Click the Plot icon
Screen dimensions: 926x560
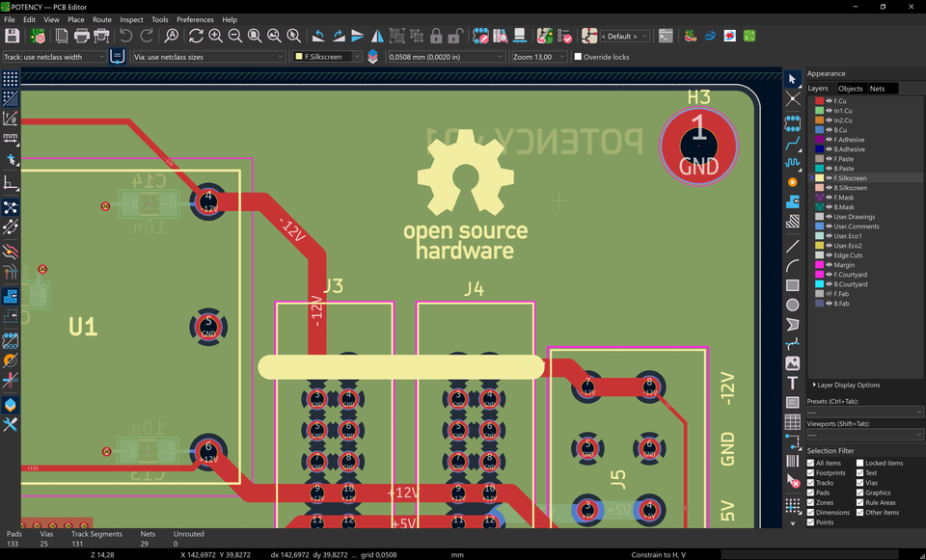(x=101, y=36)
